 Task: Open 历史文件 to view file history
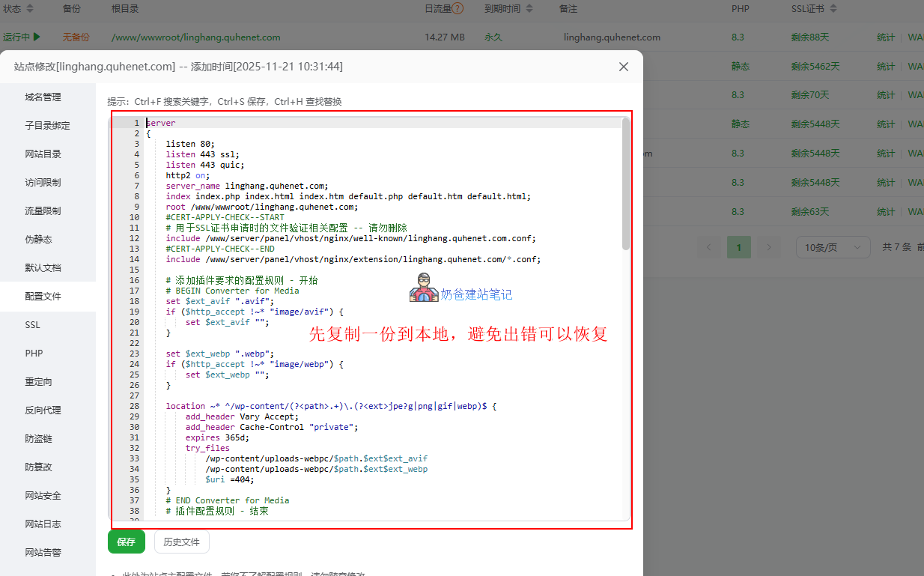(181, 542)
